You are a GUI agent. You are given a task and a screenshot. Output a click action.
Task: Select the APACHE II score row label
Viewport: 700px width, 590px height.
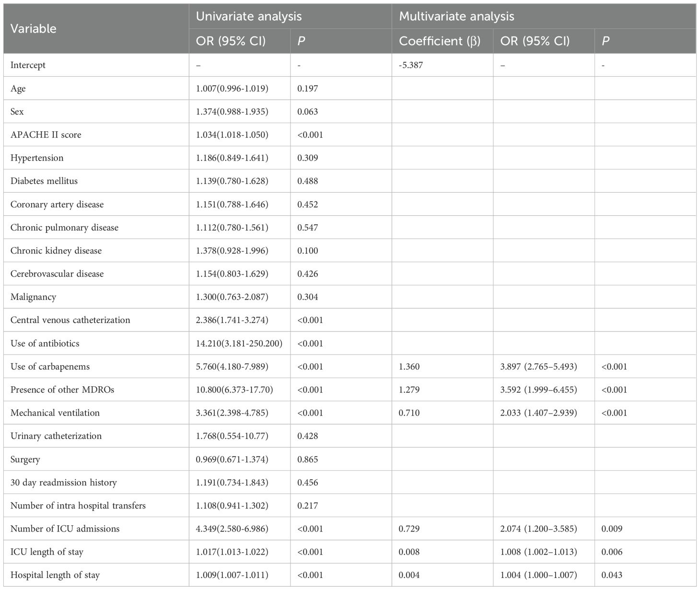tap(46, 135)
